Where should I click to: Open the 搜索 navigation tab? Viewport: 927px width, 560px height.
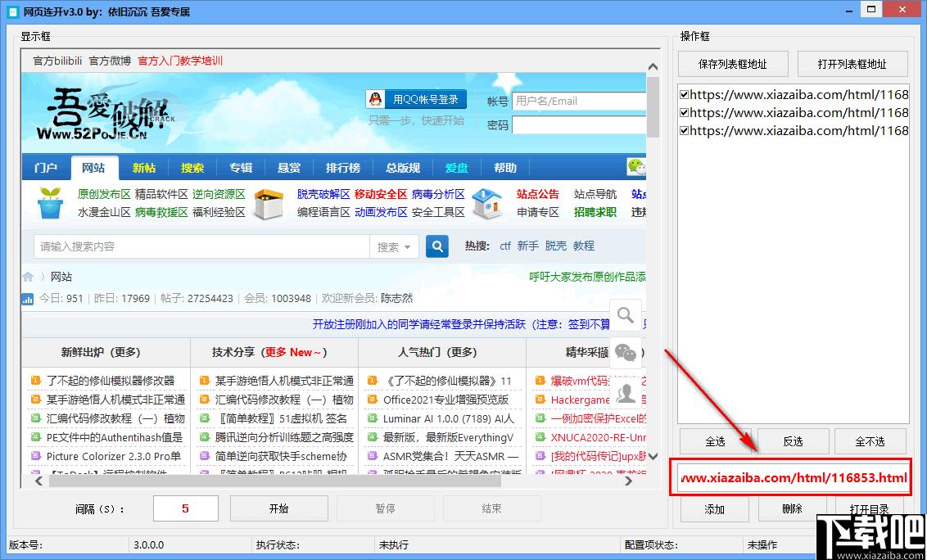click(192, 168)
